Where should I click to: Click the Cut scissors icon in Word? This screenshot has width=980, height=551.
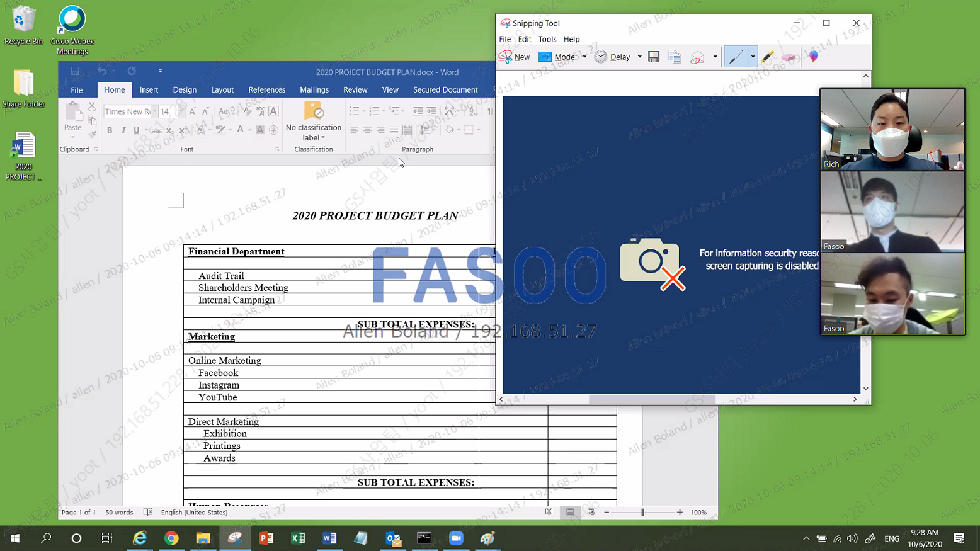[92, 107]
